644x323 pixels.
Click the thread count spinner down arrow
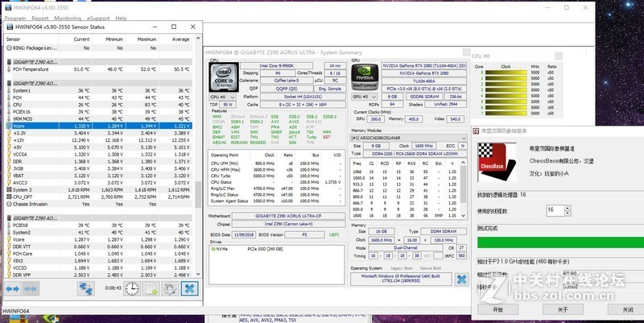pyautogui.click(x=568, y=213)
